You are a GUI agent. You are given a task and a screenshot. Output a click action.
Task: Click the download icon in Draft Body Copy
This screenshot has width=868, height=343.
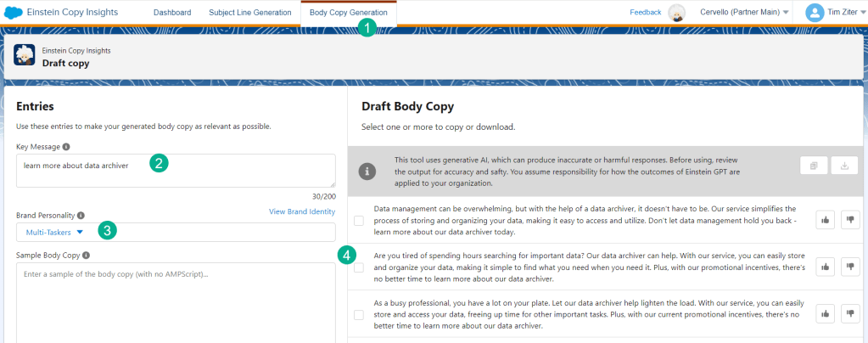844,166
